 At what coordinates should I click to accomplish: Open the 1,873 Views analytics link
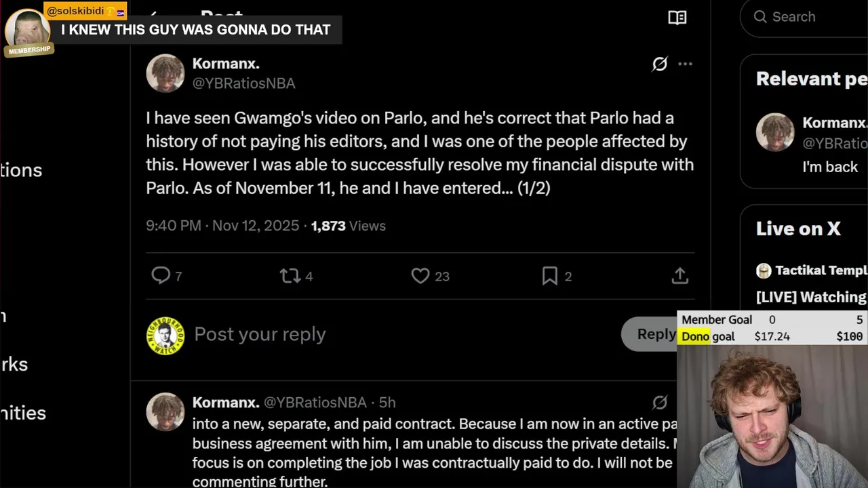pyautogui.click(x=348, y=226)
